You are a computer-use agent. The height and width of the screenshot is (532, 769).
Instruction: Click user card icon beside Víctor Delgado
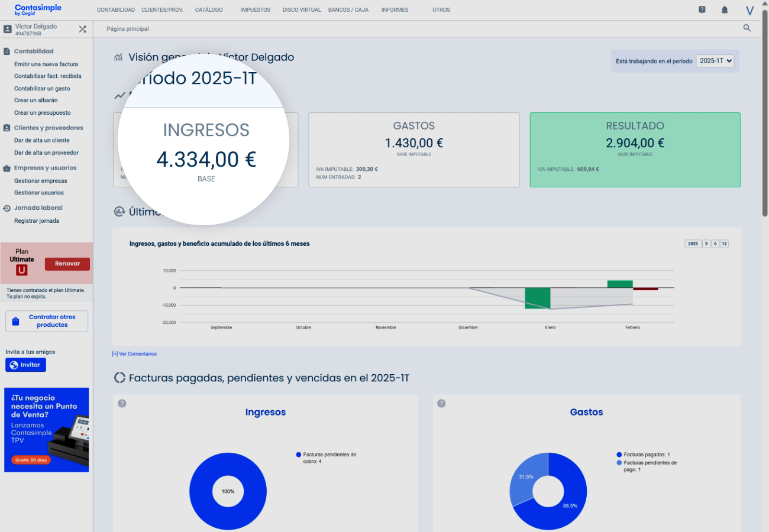point(8,29)
